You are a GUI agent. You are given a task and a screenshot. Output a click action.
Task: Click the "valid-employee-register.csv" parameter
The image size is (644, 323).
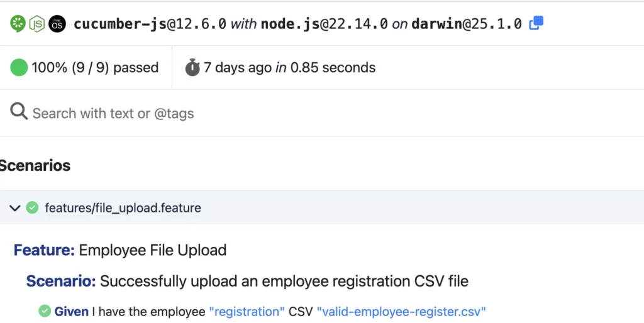[401, 311]
